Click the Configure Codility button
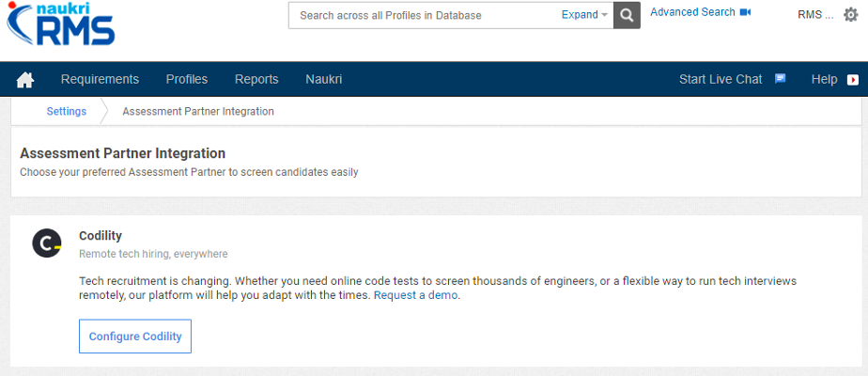The width and height of the screenshot is (868, 376). point(135,337)
